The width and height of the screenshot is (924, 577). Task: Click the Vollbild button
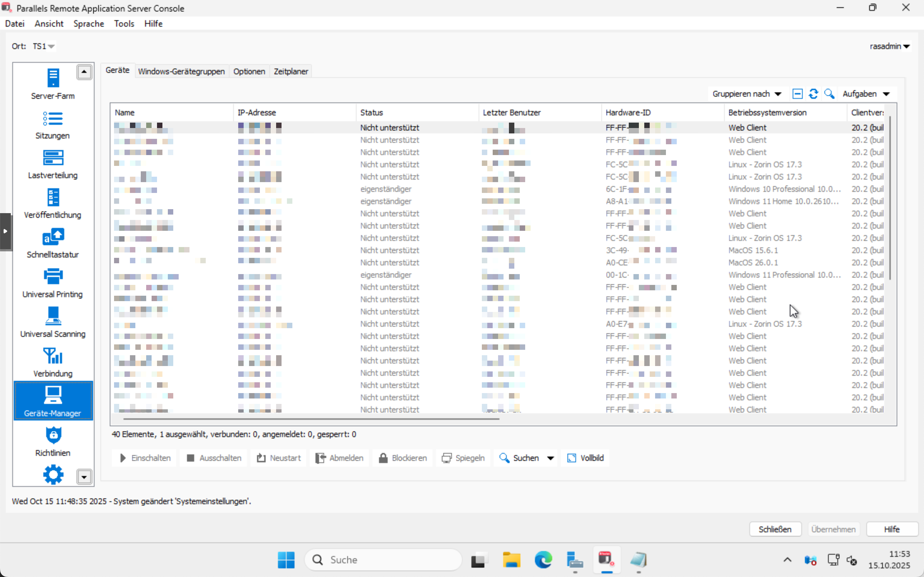(x=585, y=458)
